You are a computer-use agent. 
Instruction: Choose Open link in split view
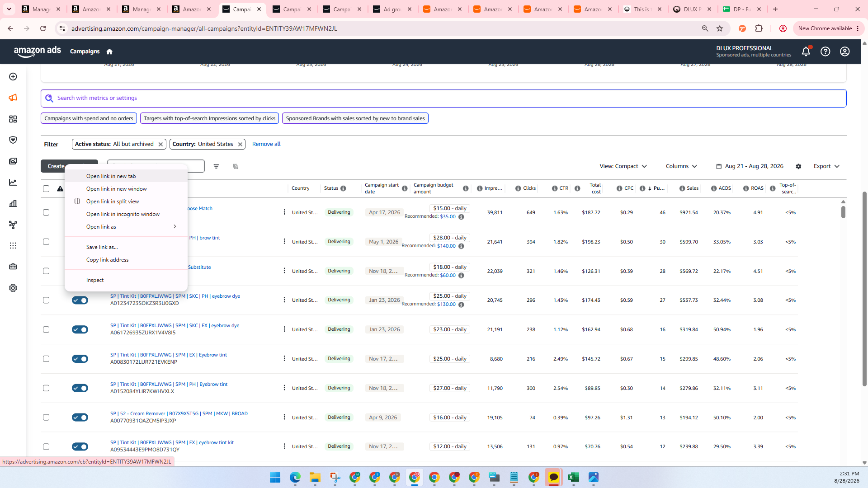tap(126, 202)
